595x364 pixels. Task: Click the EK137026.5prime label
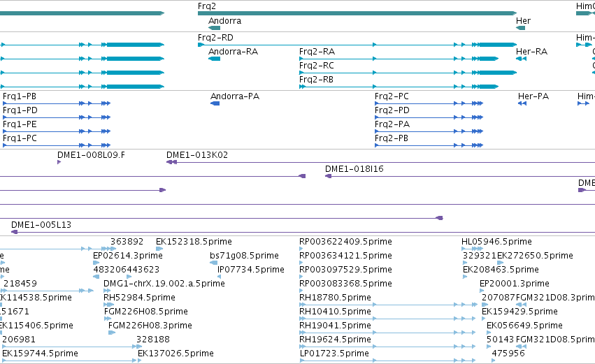pyautogui.click(x=175, y=354)
